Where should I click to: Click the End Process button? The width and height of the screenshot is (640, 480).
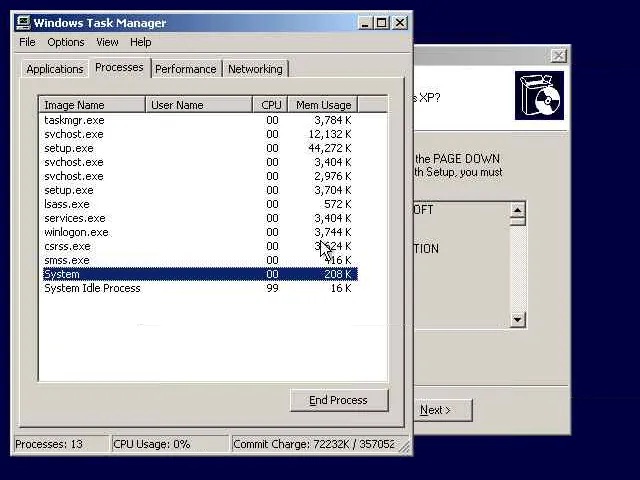click(x=339, y=400)
